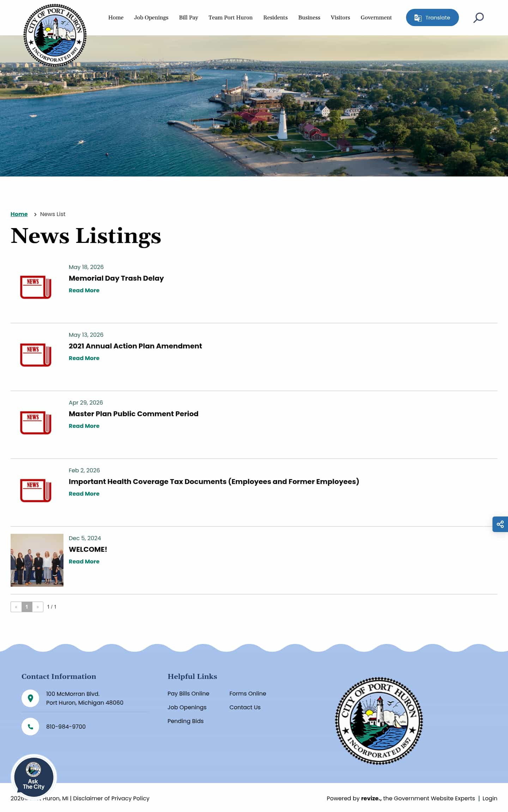Open the Home menu item
The height and width of the screenshot is (812, 508).
click(116, 17)
